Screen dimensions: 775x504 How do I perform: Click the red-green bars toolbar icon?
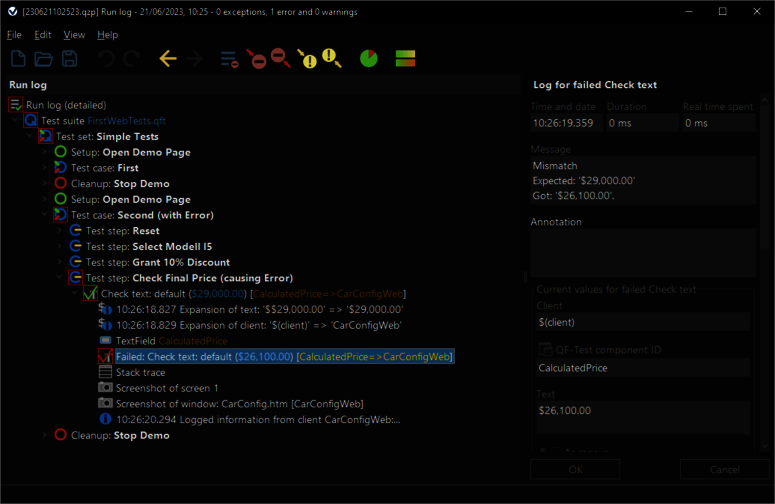coord(406,59)
